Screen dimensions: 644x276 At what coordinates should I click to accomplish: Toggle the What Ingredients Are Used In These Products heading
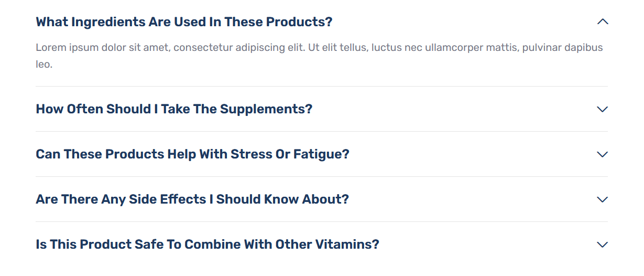(322, 22)
